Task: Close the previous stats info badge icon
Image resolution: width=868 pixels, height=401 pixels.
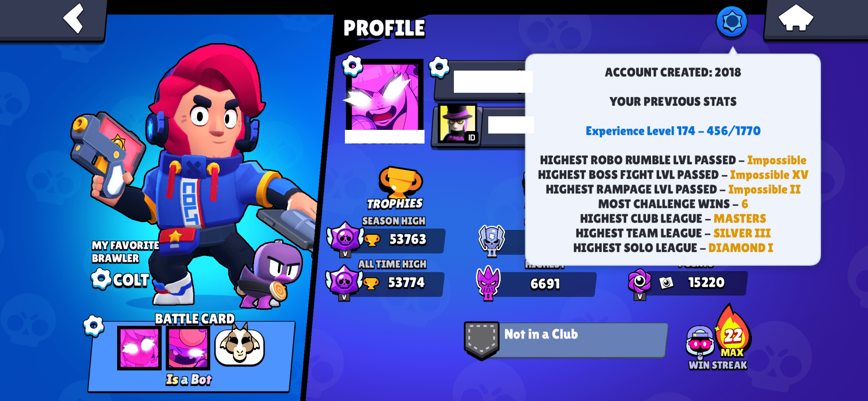Action: pyautogui.click(x=731, y=21)
